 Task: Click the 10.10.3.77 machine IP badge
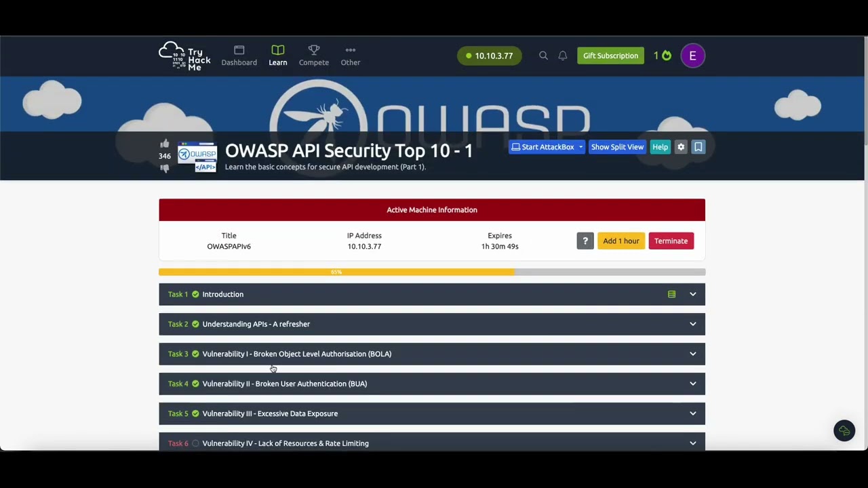click(x=490, y=56)
